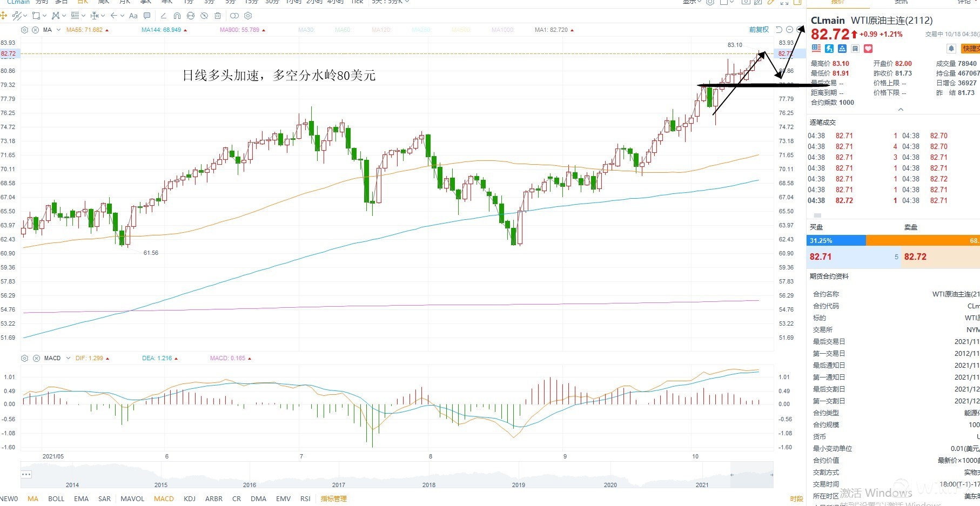Remove the MA indicator with its X icon
The height and width of the screenshot is (506, 980).
pos(36,30)
